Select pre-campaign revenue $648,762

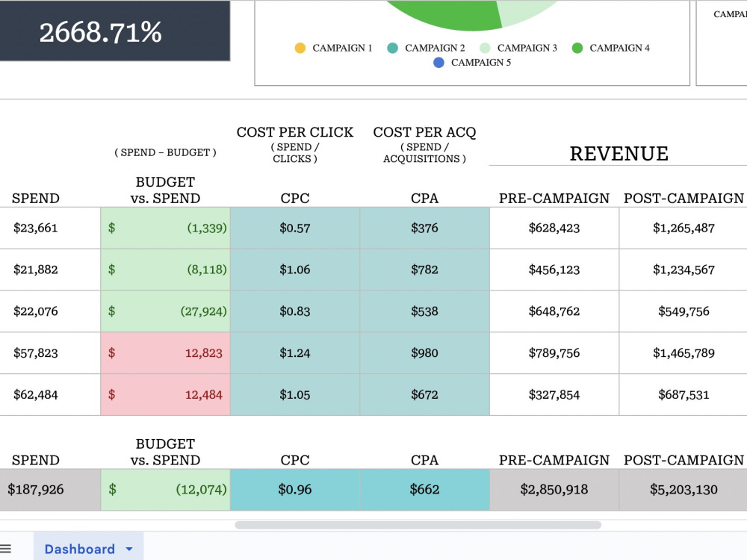[554, 311]
